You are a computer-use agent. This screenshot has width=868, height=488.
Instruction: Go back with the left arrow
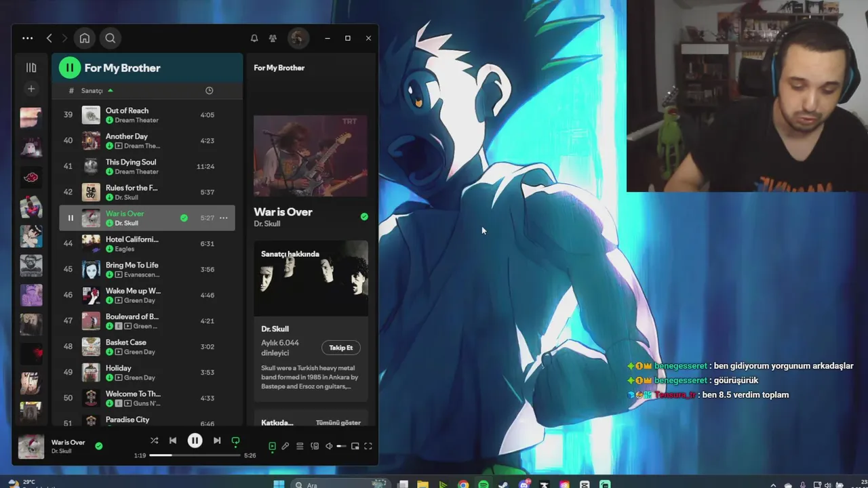pos(49,39)
